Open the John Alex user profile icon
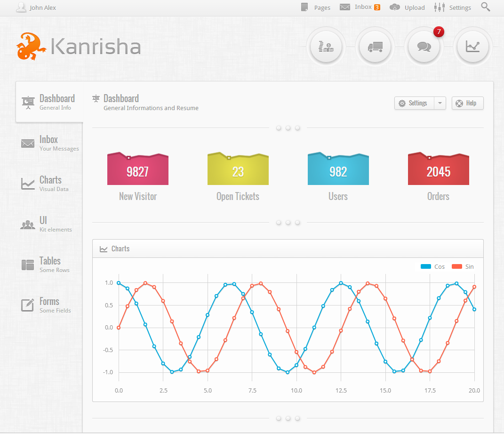The height and width of the screenshot is (434, 504). point(21,8)
